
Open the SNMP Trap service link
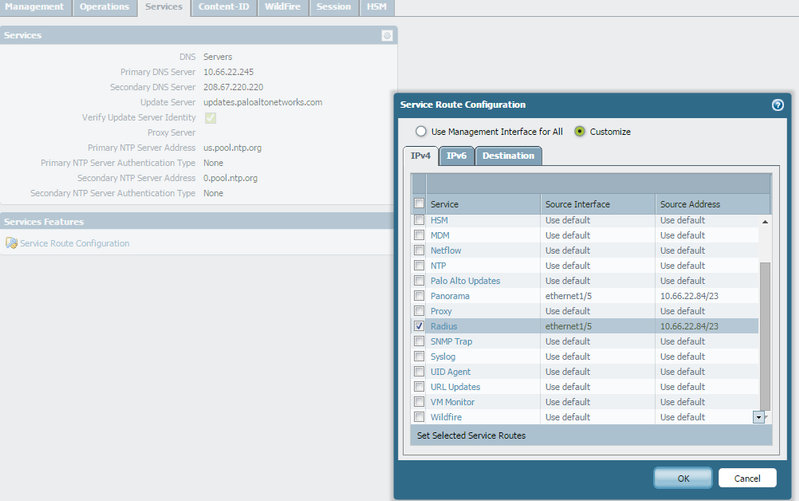(452, 341)
